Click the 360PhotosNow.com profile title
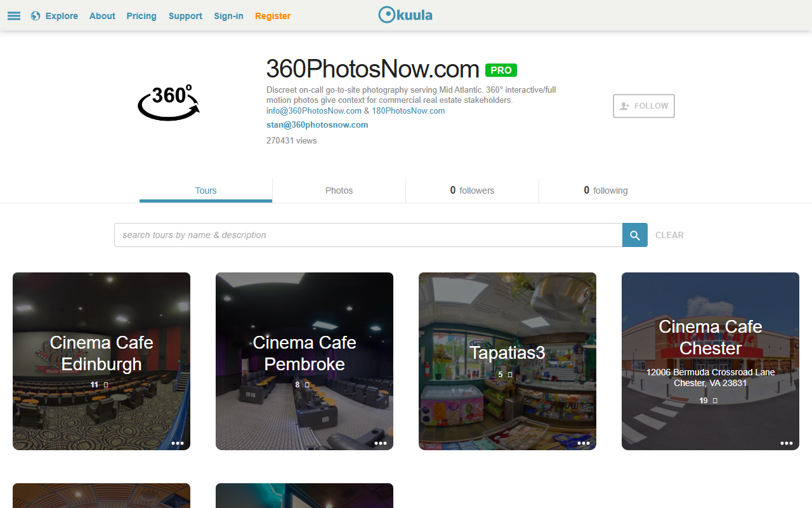Image resolution: width=812 pixels, height=508 pixels. (373, 69)
